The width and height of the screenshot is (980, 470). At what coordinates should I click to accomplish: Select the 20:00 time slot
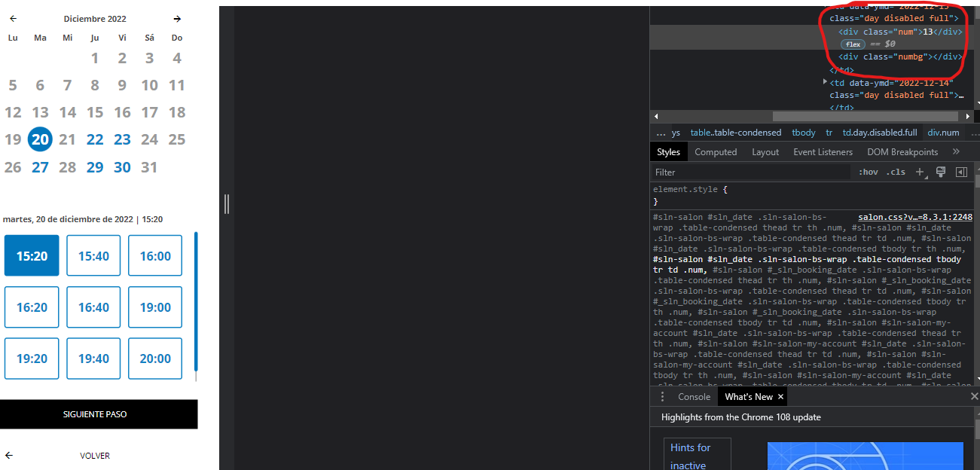tap(155, 359)
